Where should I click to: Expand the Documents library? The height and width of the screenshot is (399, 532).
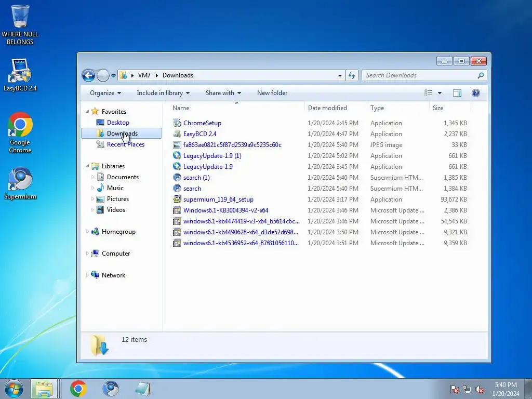[92, 177]
